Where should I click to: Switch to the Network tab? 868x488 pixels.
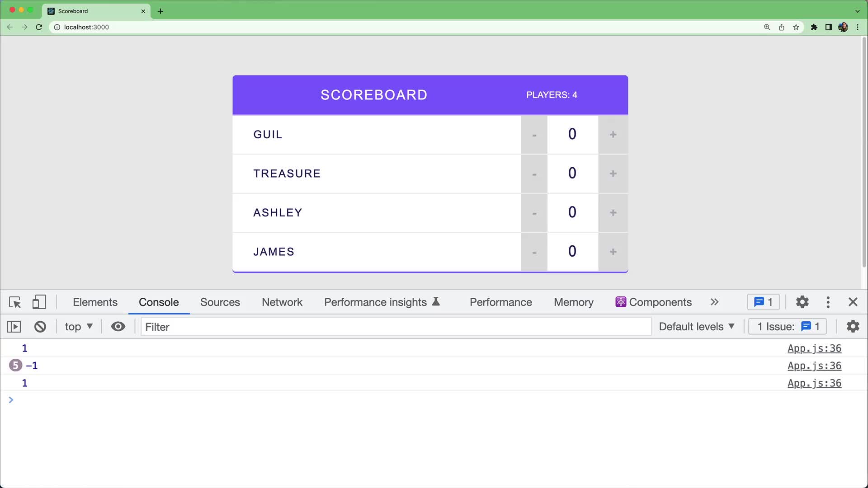tap(282, 302)
